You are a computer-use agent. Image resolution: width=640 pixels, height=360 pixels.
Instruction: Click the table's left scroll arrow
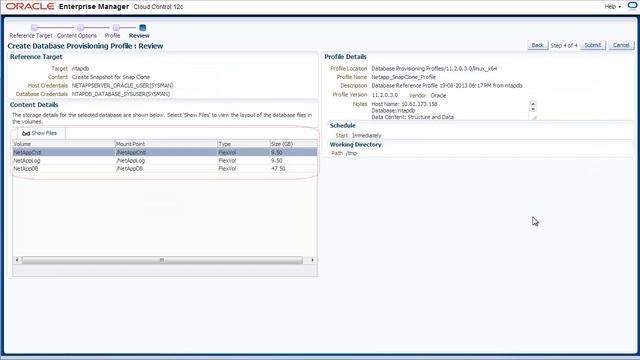[x=17, y=260]
